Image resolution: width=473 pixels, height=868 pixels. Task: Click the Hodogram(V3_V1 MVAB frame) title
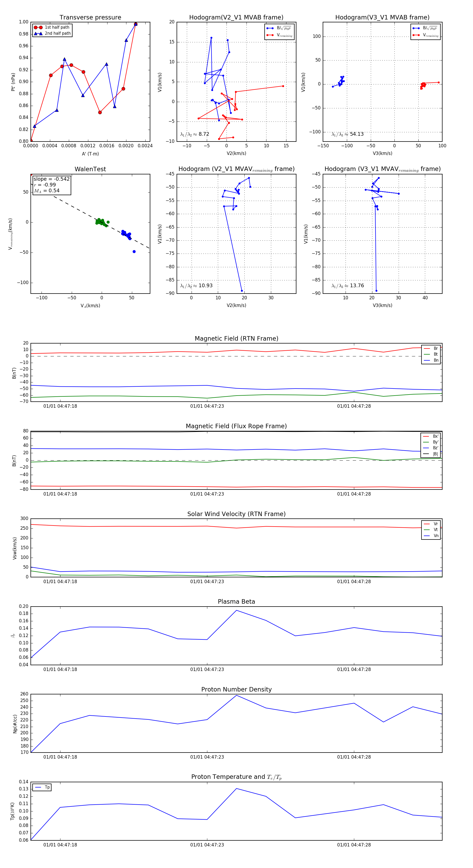coord(382,18)
